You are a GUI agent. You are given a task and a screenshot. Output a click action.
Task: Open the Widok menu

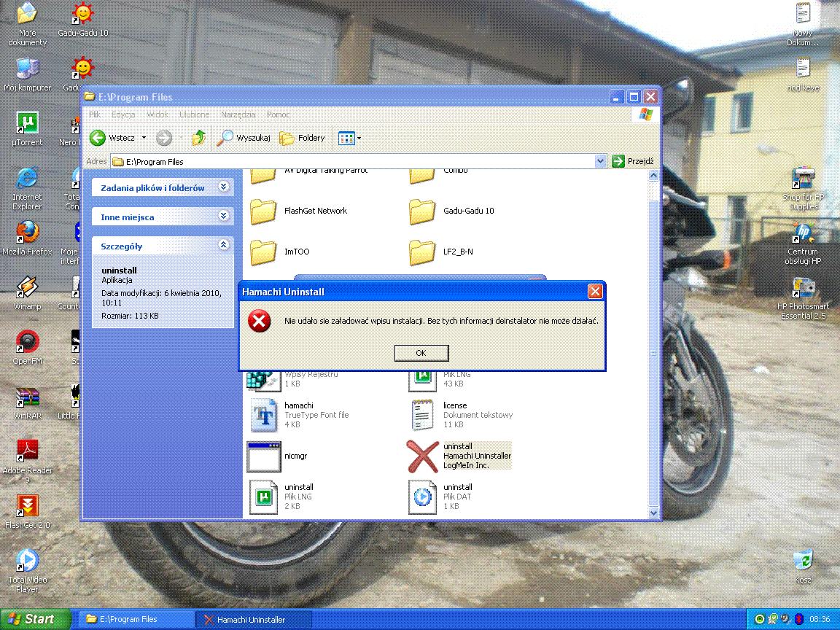click(x=157, y=114)
